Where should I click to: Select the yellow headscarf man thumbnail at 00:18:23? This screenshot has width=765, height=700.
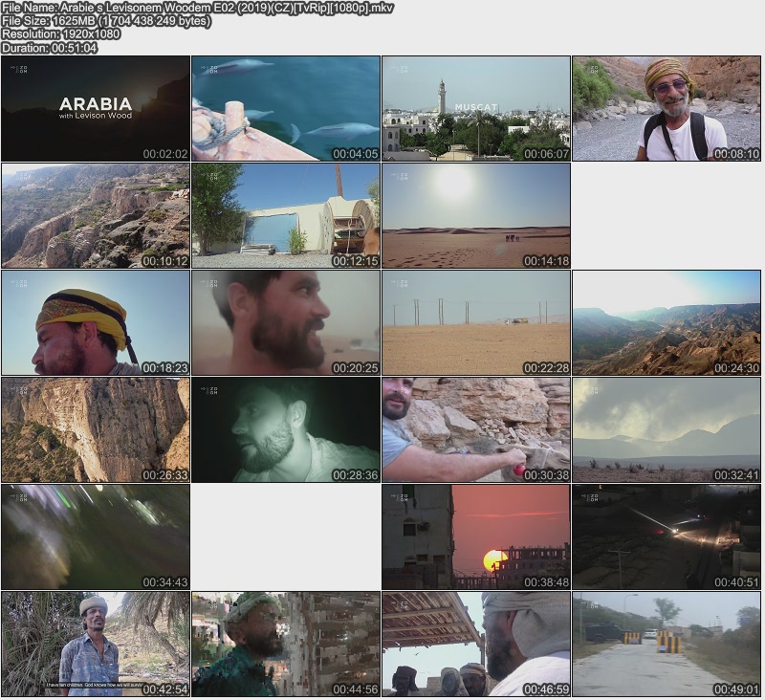[95, 322]
